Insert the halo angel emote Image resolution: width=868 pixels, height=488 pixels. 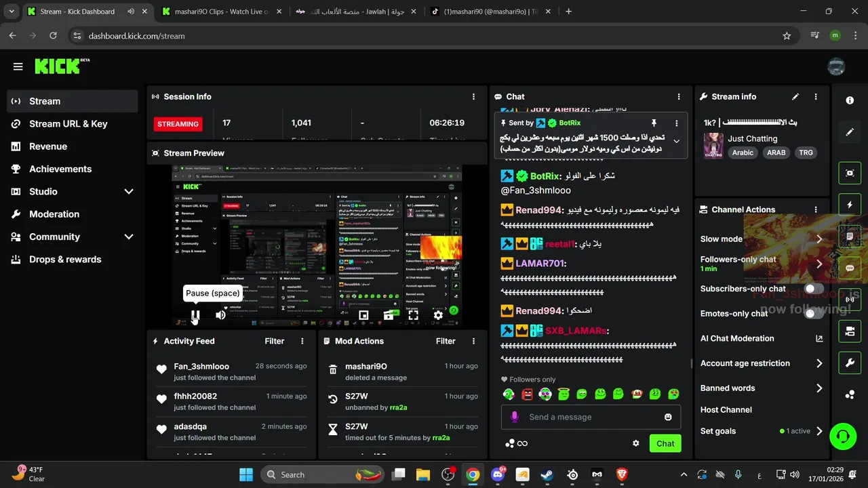564,394
